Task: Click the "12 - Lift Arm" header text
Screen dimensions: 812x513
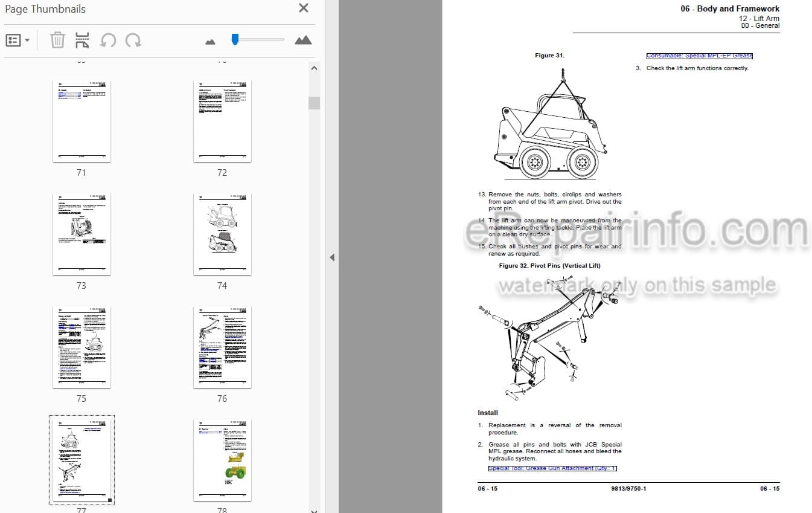Action: pos(759,19)
